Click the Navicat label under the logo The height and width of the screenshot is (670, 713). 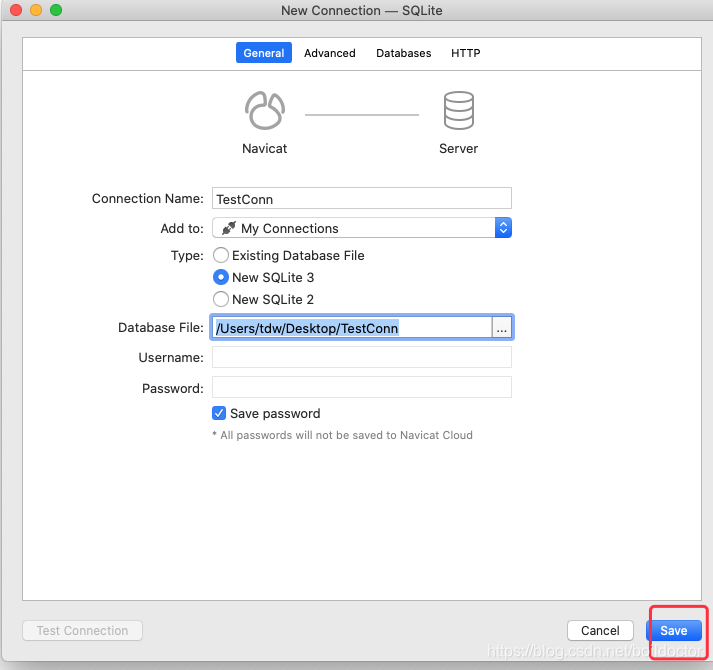tap(265, 149)
